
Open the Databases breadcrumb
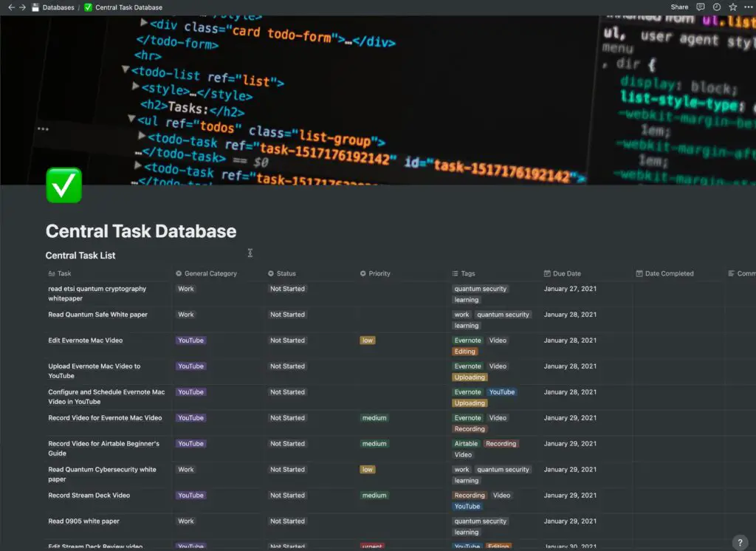tap(53, 7)
